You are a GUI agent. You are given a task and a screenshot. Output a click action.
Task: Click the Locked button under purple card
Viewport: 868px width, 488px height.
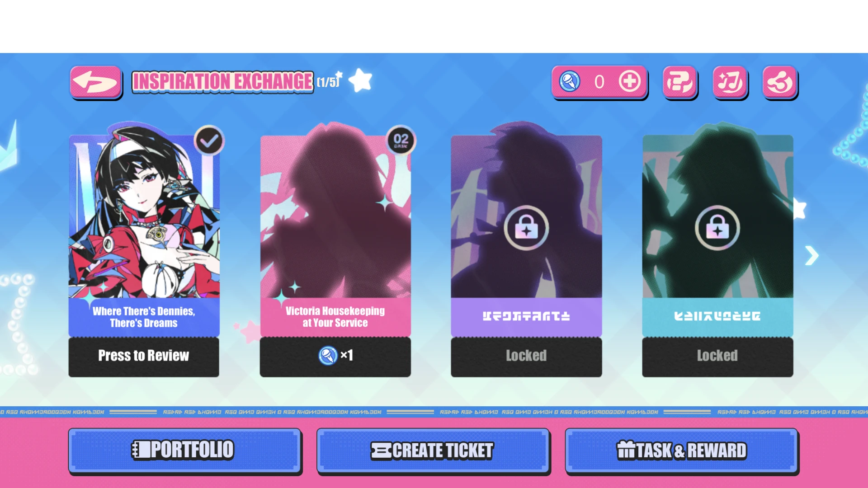pyautogui.click(x=526, y=356)
